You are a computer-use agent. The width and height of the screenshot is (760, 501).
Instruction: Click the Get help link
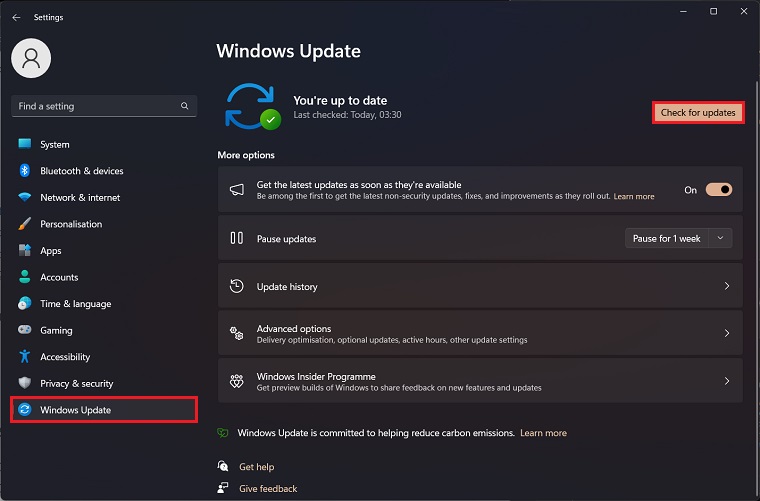coord(256,467)
